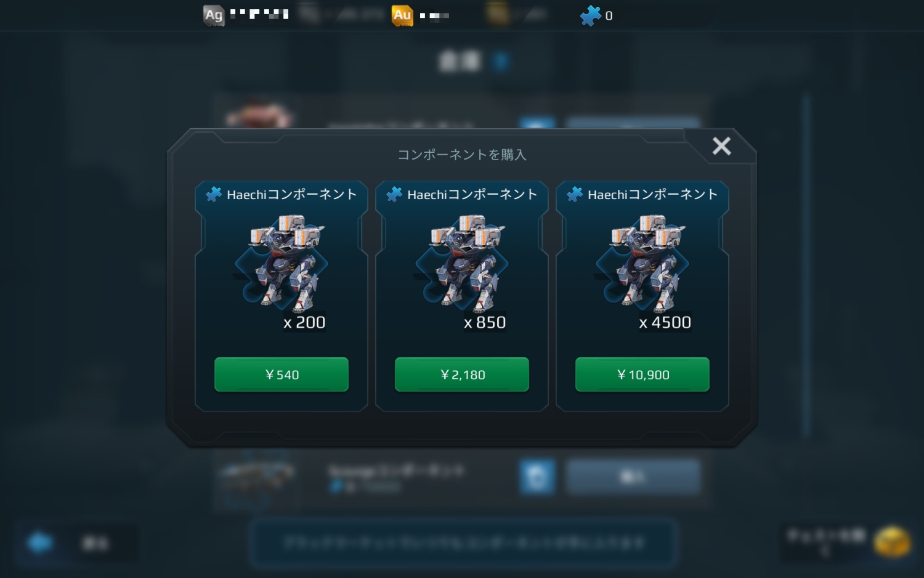Buy 4500 Haechi components for ¥10,900
This screenshot has height=578, width=924.
pyautogui.click(x=642, y=374)
